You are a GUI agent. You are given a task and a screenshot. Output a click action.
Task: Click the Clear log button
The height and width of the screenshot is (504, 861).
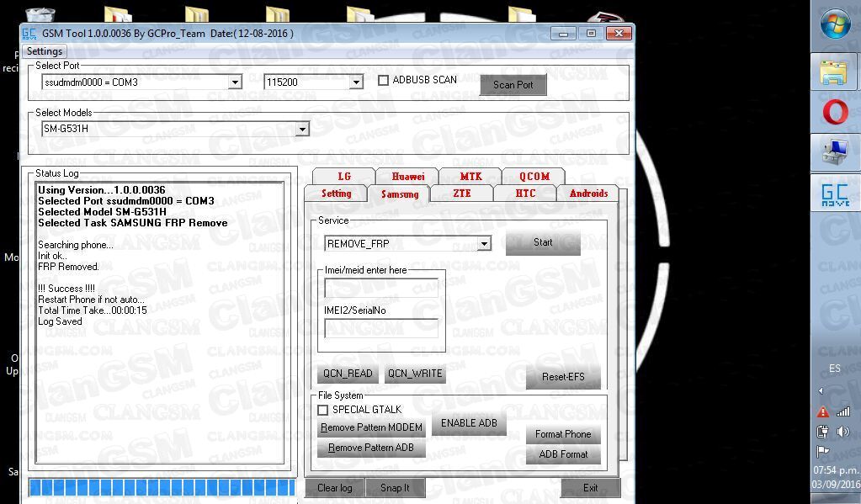[334, 488]
